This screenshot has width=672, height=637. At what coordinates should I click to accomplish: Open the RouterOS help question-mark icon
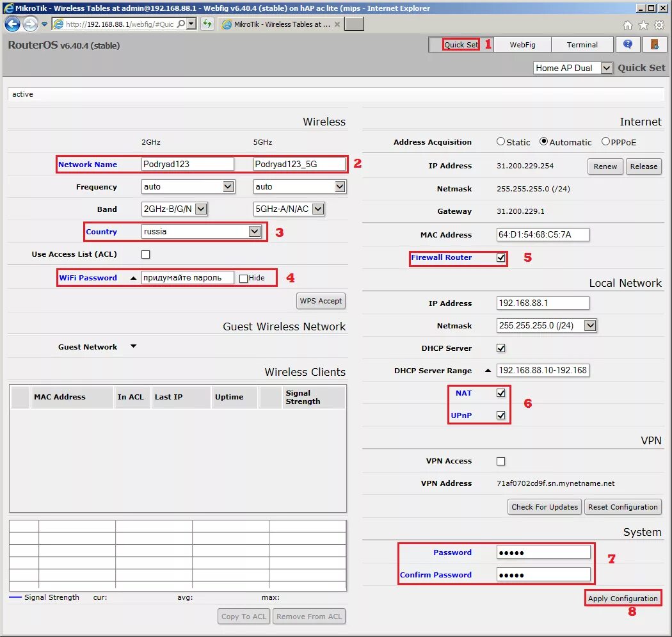628,45
